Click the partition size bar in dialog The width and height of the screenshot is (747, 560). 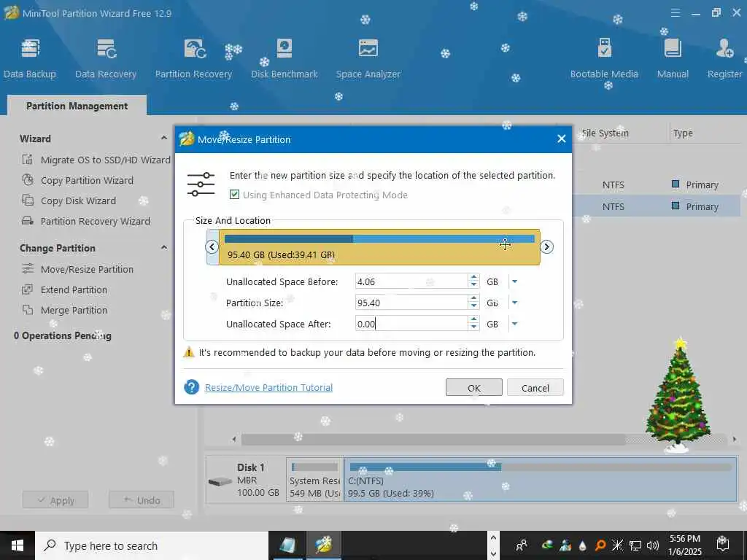379,246
